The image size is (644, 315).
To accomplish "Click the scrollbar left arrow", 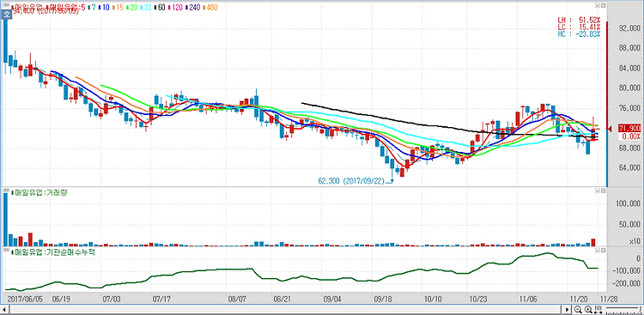I will coord(4,309).
